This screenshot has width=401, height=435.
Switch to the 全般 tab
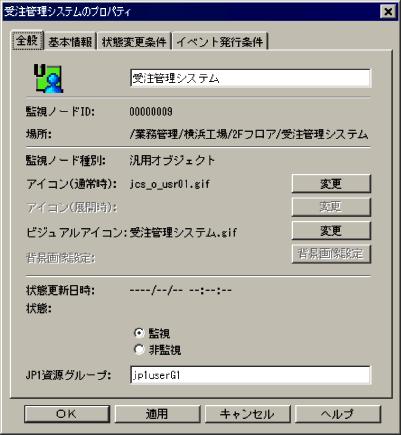point(27,41)
